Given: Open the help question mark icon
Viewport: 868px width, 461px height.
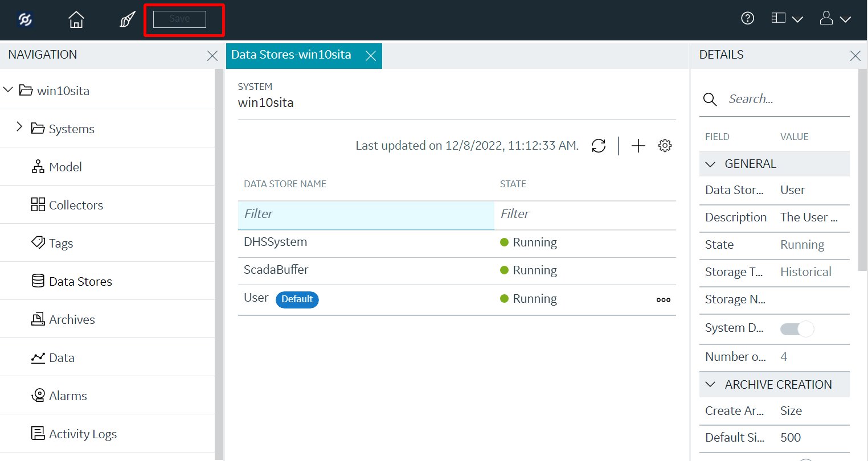Looking at the screenshot, I should pos(747,18).
